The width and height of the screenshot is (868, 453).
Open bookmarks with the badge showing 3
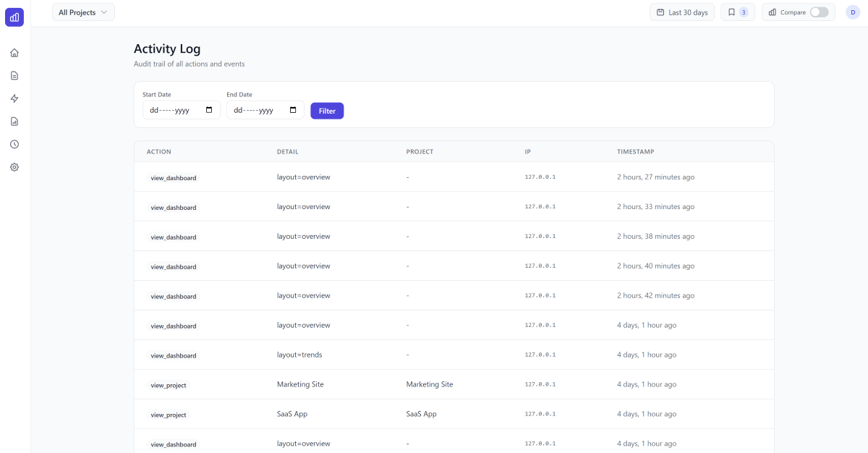[x=737, y=12]
